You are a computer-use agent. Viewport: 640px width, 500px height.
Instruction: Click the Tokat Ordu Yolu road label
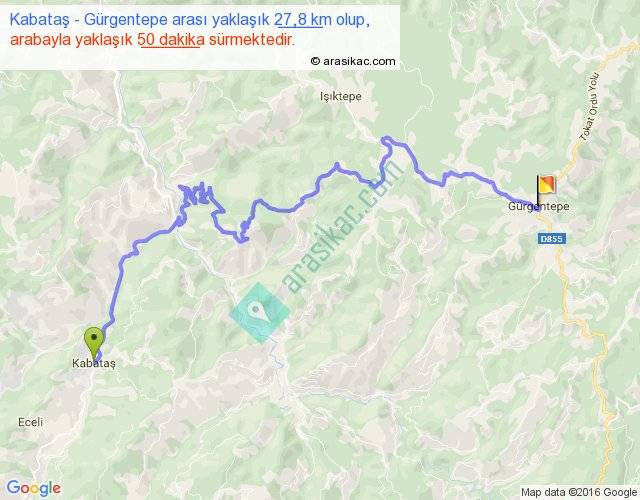[590, 107]
